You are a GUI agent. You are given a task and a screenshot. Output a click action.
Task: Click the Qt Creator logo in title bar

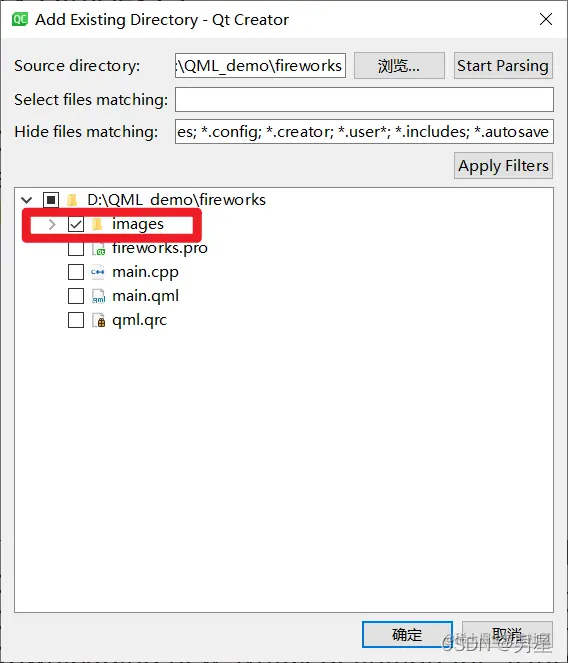[x=19, y=19]
